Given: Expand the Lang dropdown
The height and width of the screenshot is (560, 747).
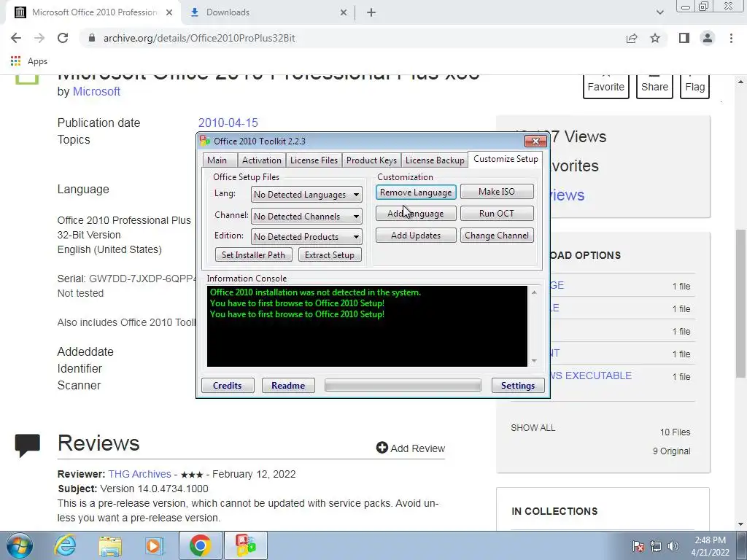Looking at the screenshot, I should pos(306,194).
